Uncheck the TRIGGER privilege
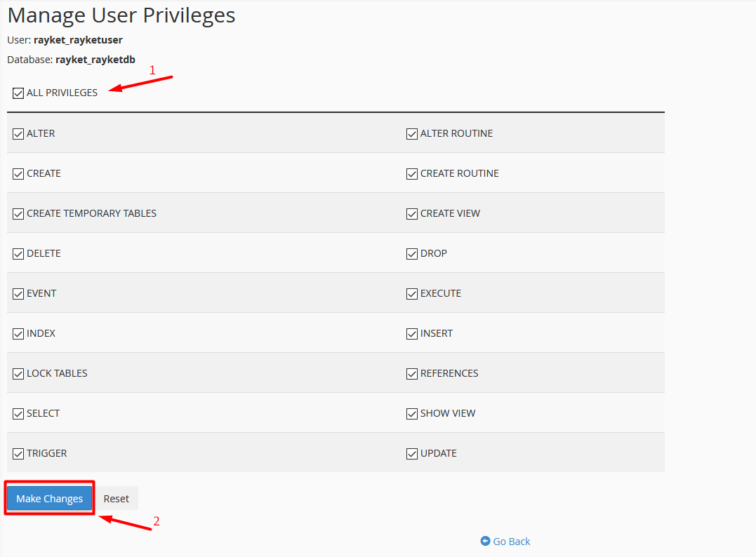The width and height of the screenshot is (756, 557). pyautogui.click(x=18, y=453)
